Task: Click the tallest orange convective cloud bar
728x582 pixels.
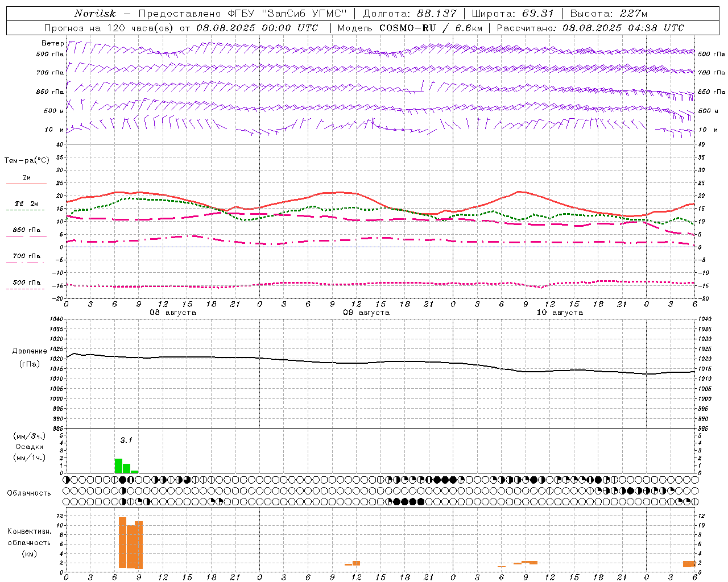Action: pyautogui.click(x=122, y=542)
